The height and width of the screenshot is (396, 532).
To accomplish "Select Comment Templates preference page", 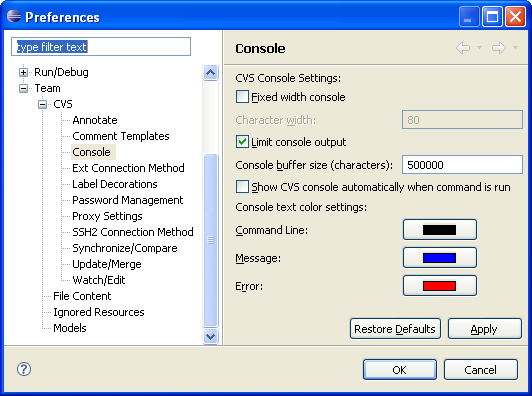I will (x=120, y=136).
